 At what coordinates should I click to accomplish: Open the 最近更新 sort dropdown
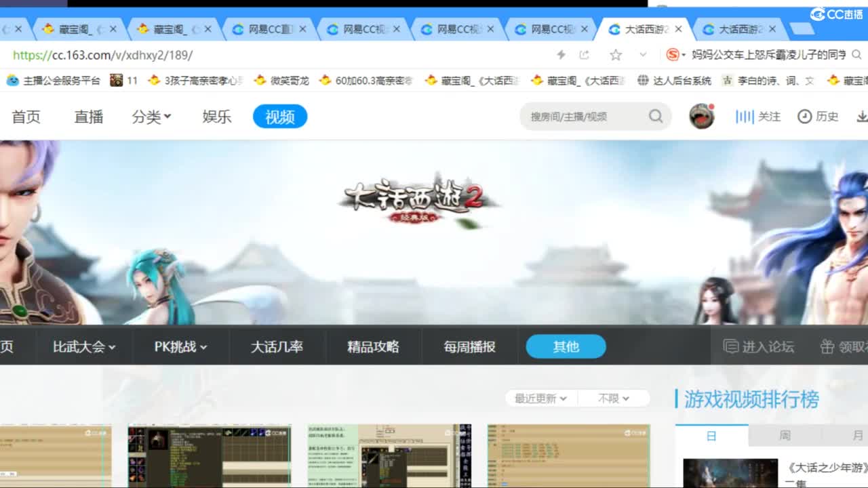click(540, 398)
